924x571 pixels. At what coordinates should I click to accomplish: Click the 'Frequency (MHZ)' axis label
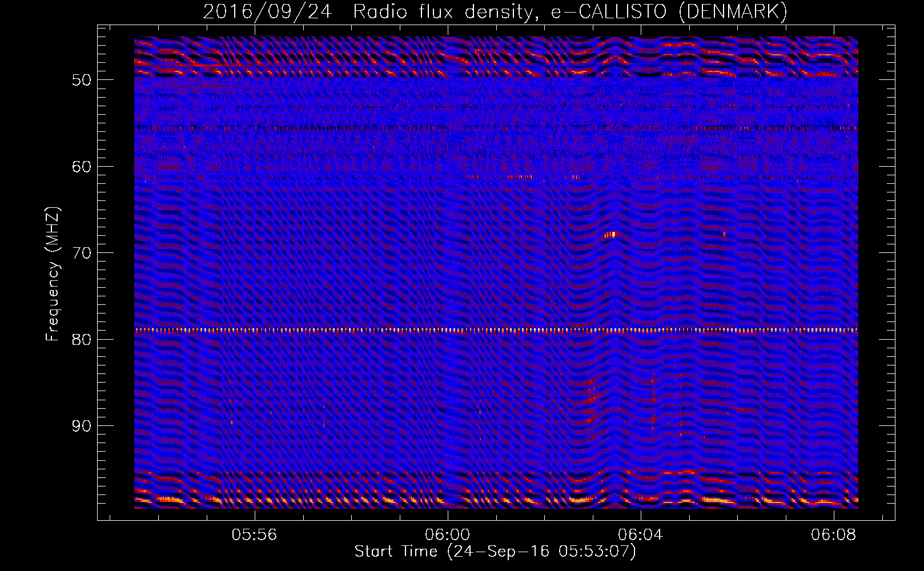[x=53, y=274]
